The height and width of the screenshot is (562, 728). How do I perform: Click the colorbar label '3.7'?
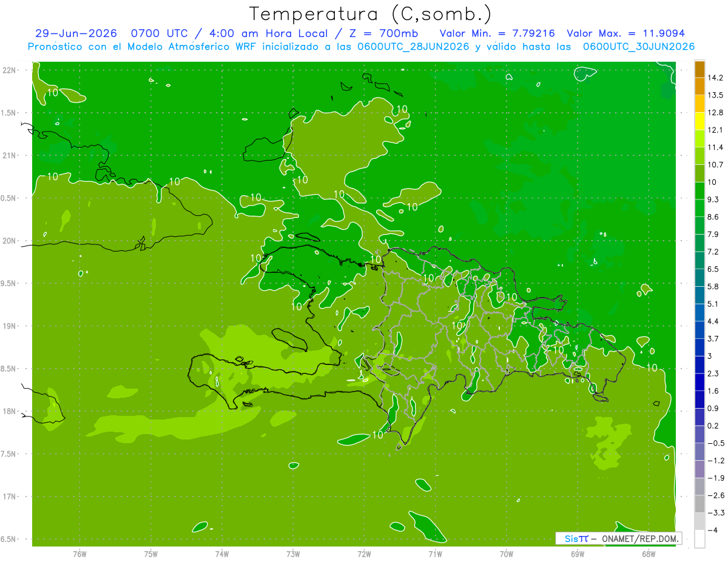point(713,339)
